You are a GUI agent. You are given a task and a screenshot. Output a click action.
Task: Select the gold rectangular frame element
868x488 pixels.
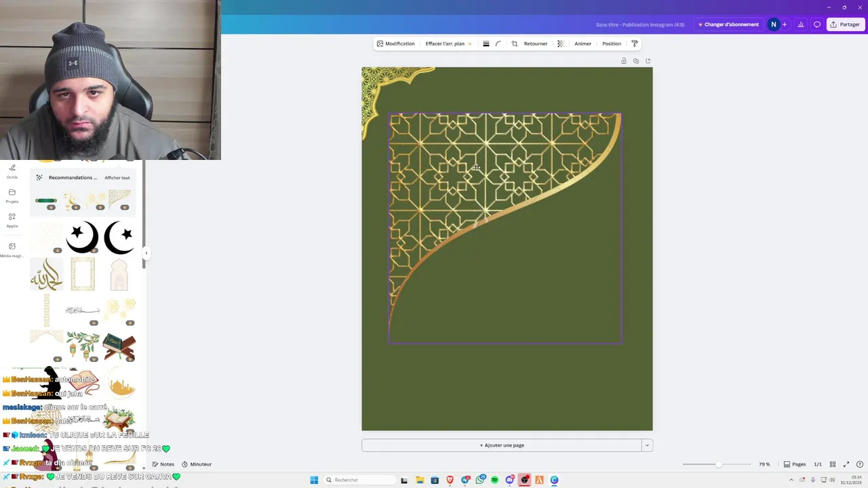[x=83, y=274]
